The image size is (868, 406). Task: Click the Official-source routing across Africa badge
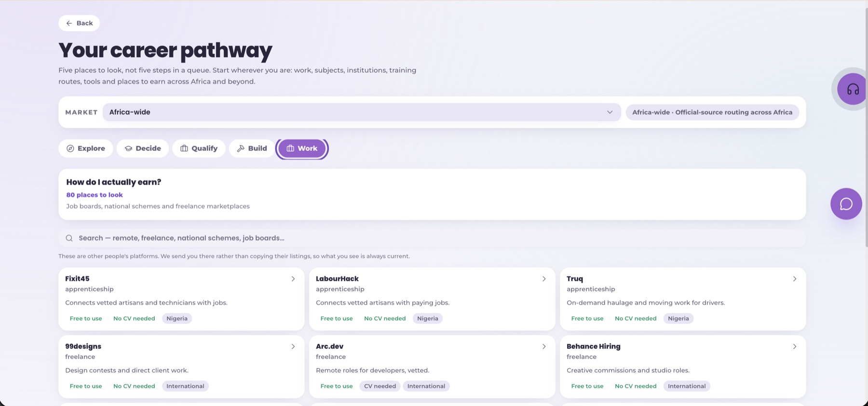coord(712,112)
